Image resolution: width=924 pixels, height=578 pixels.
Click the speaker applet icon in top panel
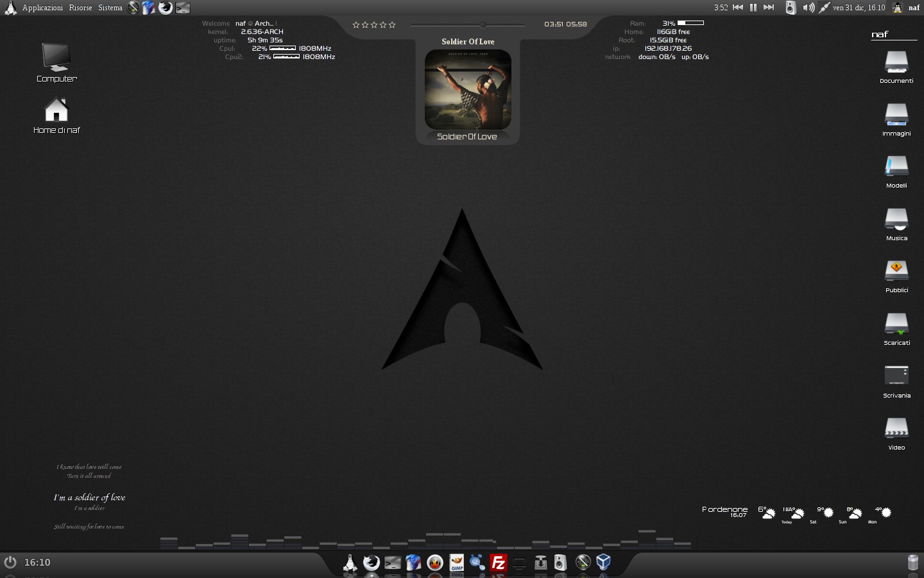tap(791, 8)
